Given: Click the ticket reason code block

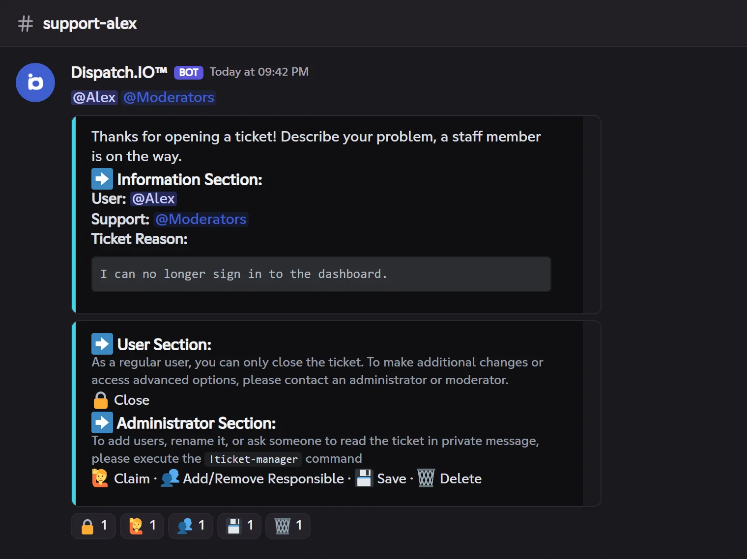Looking at the screenshot, I should pos(321,274).
